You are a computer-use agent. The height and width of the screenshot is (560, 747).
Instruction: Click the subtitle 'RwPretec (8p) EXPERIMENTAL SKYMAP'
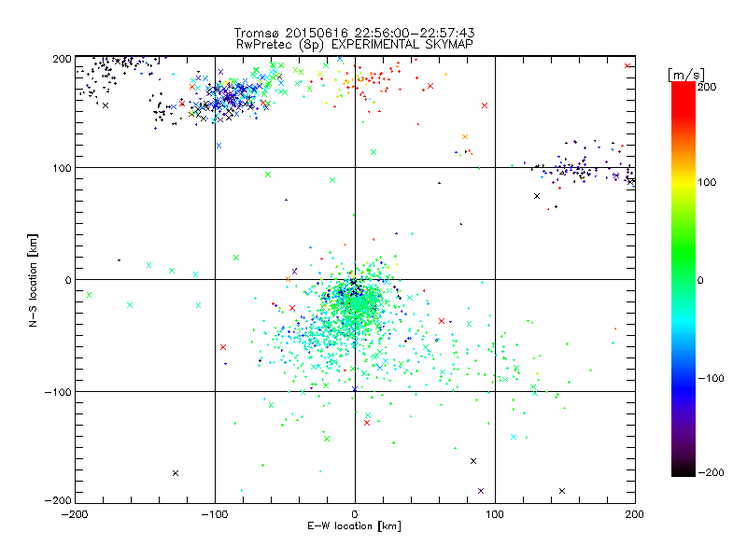355,45
